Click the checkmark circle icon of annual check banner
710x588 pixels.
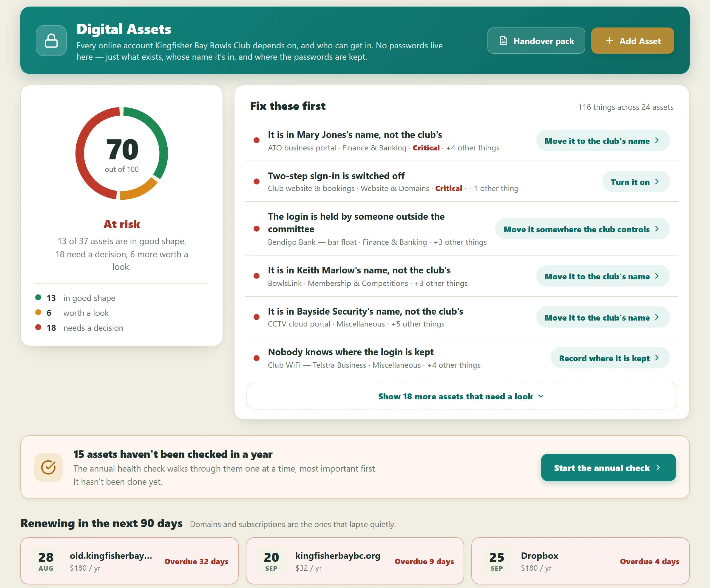(48, 467)
